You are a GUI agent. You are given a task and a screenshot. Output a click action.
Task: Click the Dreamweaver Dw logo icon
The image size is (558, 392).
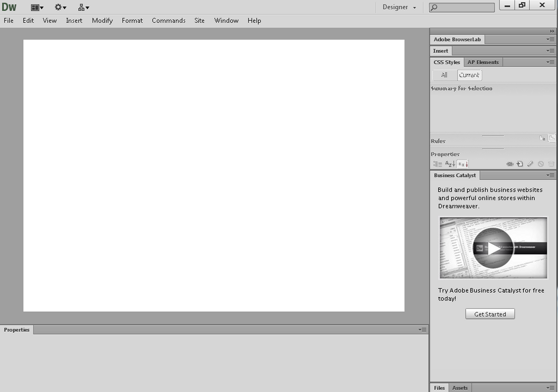9,7
